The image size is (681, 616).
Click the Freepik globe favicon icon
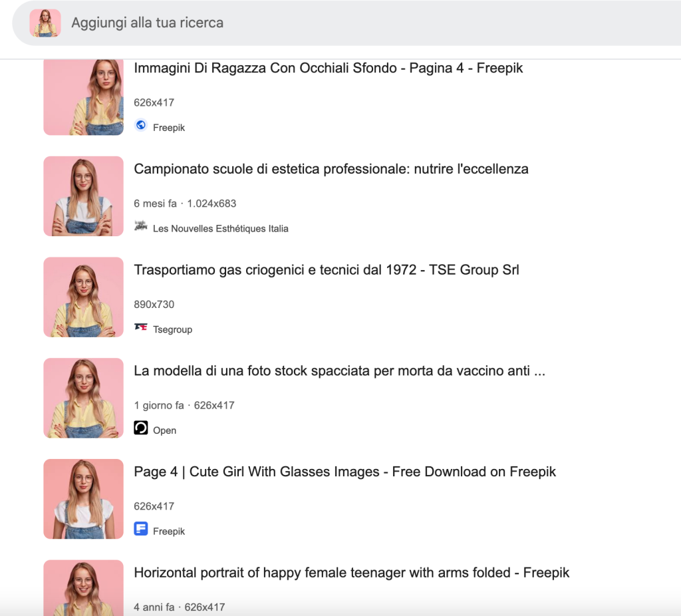[x=141, y=125]
